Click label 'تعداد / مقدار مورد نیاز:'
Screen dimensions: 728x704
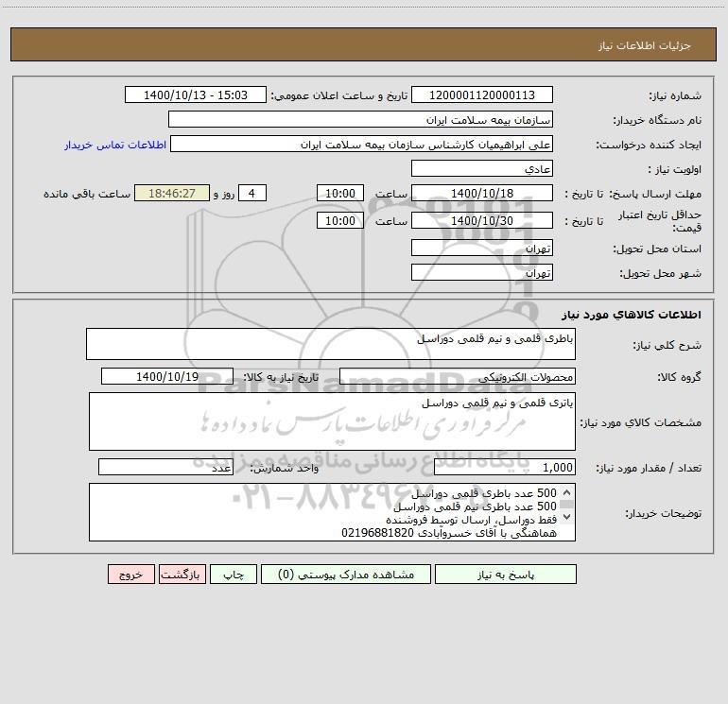coord(649,469)
